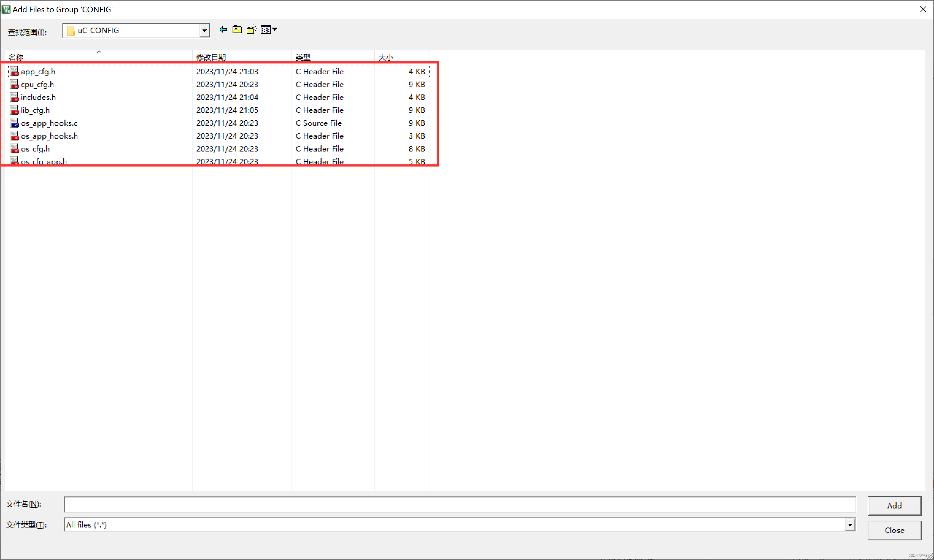Click includes.h header file icon
The image size is (934, 560).
14,97
